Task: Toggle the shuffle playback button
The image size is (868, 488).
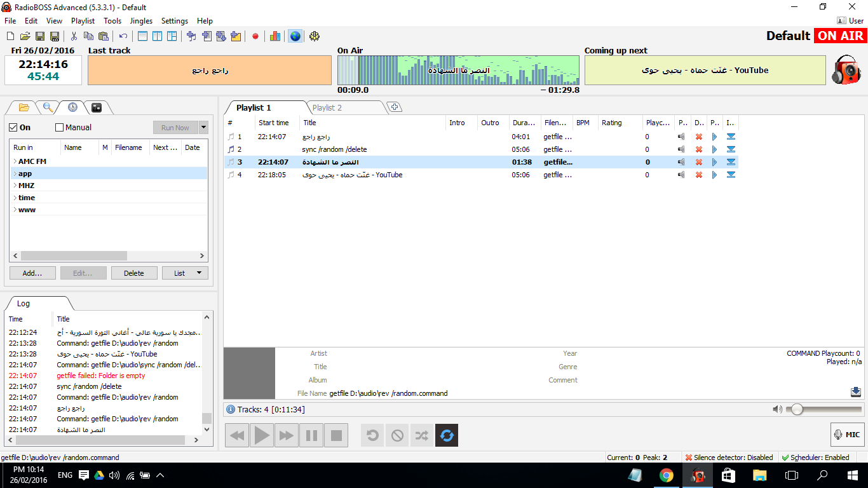Action: coord(422,435)
